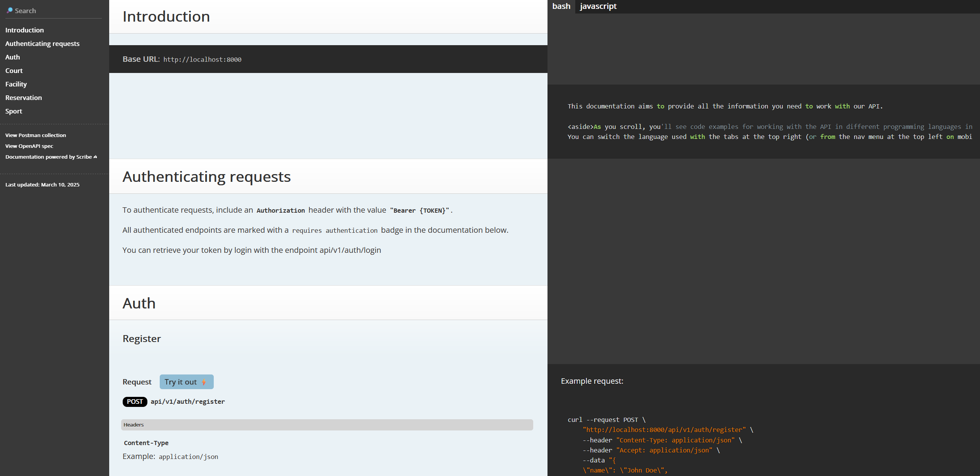Navigate to the Reservation section
This screenshot has height=476, width=980.
click(24, 97)
